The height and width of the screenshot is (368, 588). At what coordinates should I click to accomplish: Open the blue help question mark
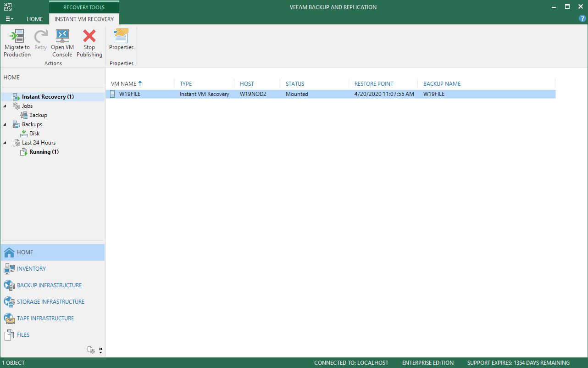582,19
